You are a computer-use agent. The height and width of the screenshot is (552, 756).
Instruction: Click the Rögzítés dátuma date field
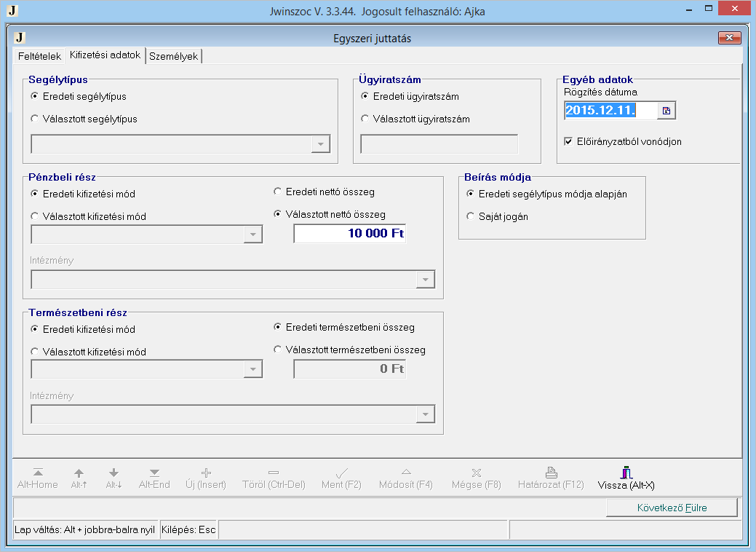click(611, 111)
